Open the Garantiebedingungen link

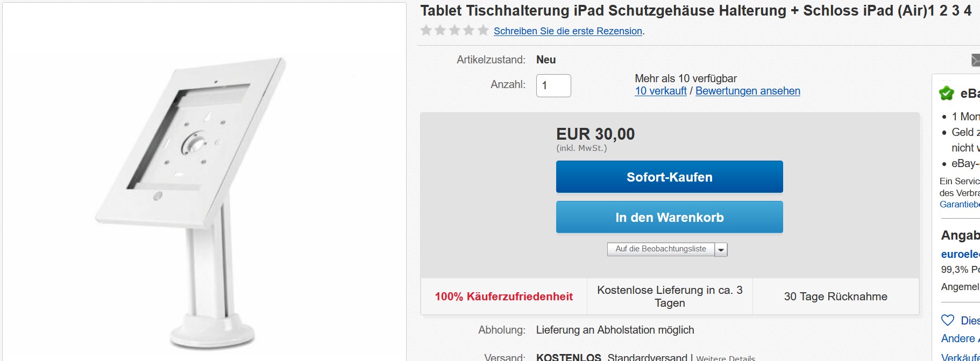pyautogui.click(x=960, y=204)
